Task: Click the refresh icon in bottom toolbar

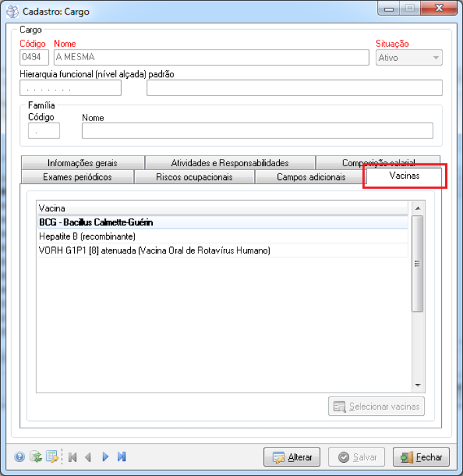Action: [x=36, y=457]
